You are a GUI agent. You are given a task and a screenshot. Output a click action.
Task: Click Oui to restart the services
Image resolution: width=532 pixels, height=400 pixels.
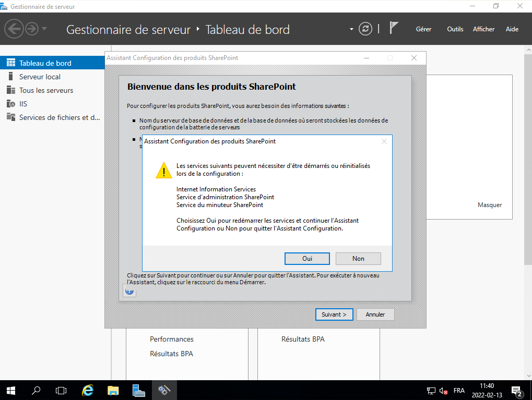[307, 259]
